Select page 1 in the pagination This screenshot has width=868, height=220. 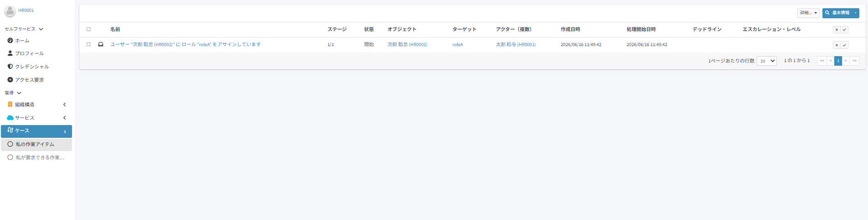[838, 61]
